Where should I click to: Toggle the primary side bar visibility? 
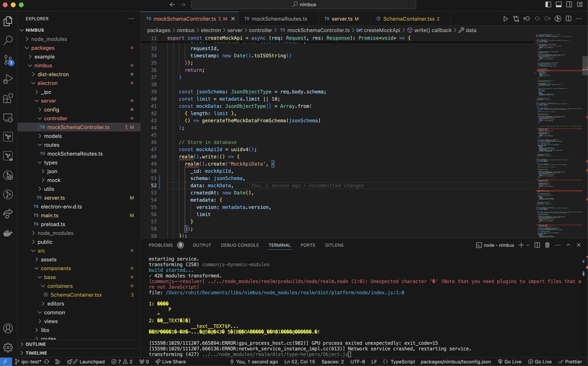548,4
